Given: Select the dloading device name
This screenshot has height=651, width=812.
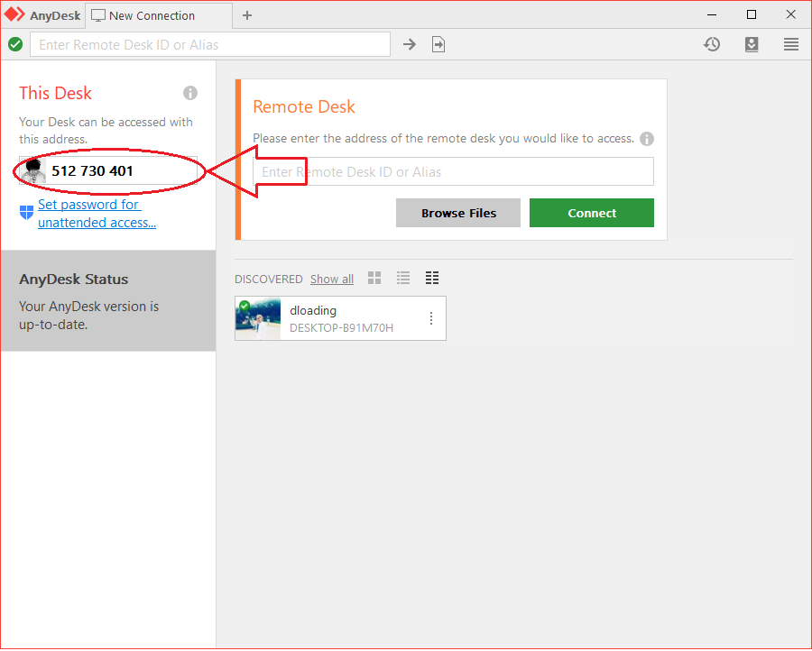Looking at the screenshot, I should (x=313, y=310).
